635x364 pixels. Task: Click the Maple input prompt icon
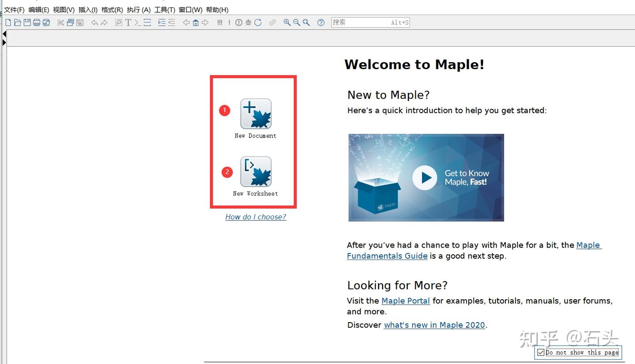[x=137, y=22]
